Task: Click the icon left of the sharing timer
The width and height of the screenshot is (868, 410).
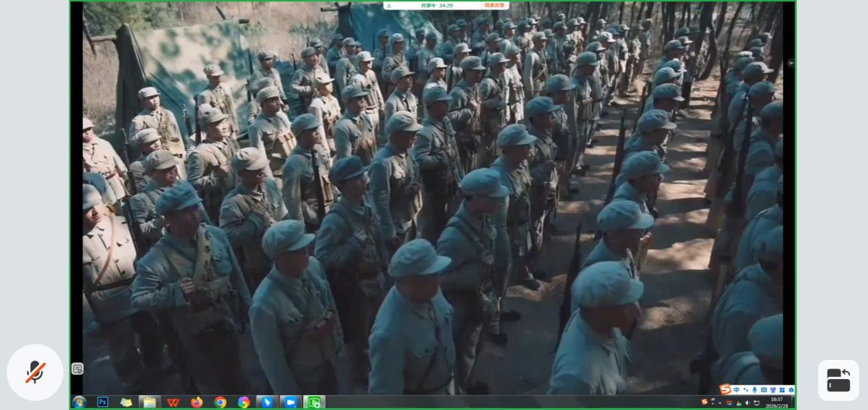Action: pos(389,5)
